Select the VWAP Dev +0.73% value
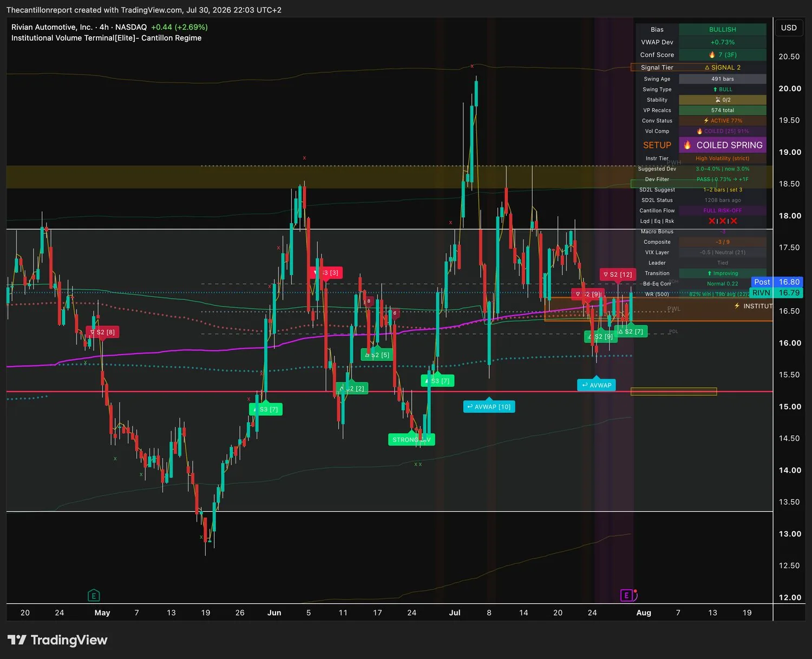Screen dimensions: 812x659 click(x=723, y=42)
